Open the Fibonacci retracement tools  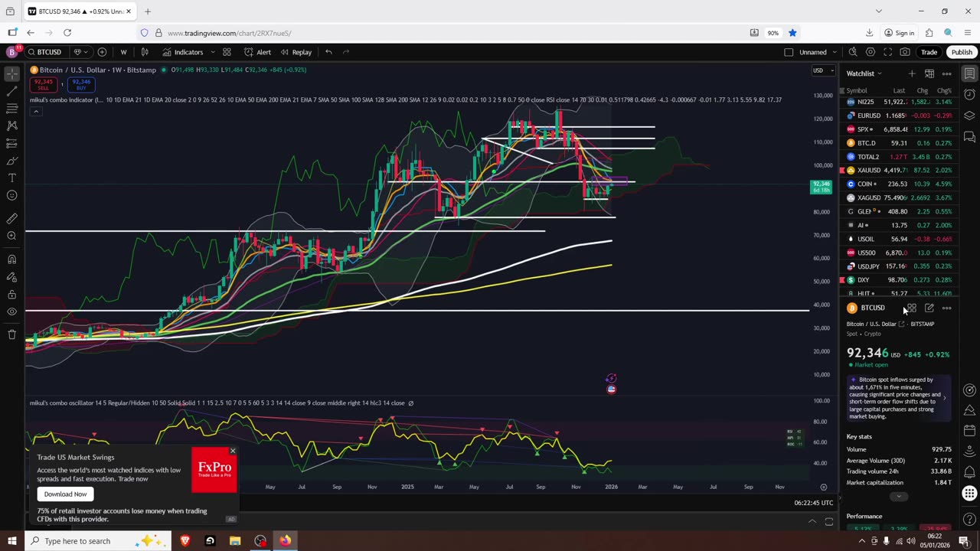[11, 109]
